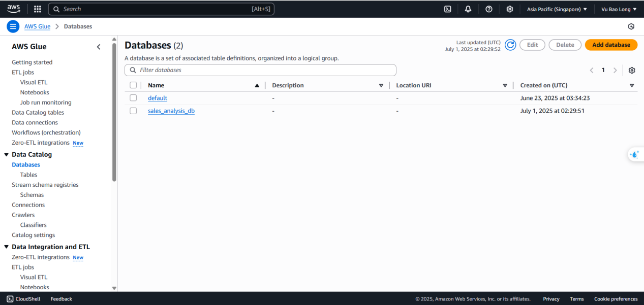Open the default database link
The height and width of the screenshot is (305, 644).
point(158,98)
